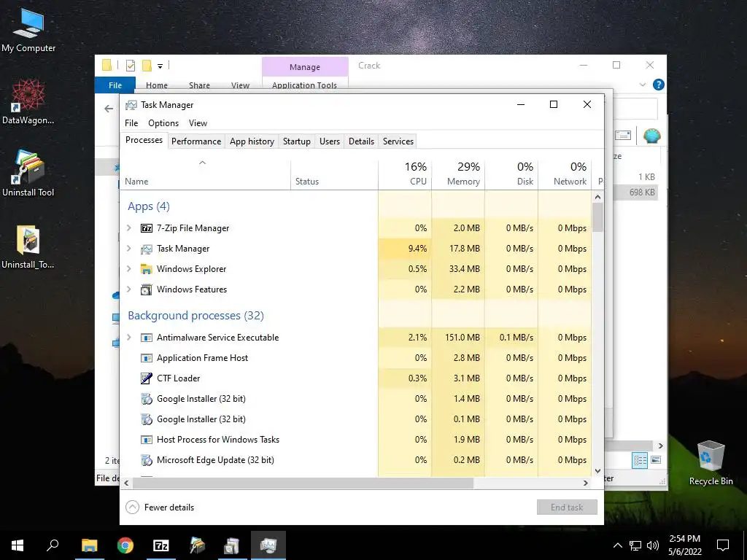Sort processes by Disk column
The image size is (747, 560).
point(511,174)
